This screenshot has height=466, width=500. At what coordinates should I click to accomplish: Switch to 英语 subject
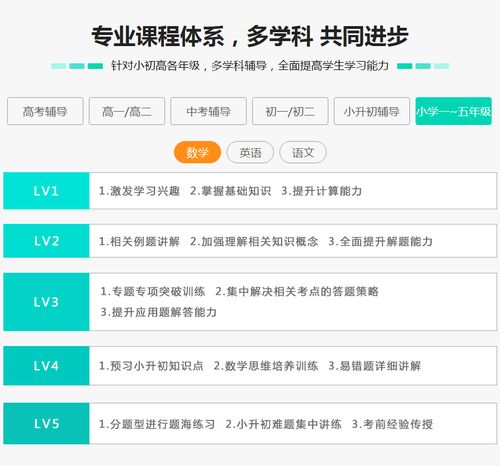[x=250, y=152]
